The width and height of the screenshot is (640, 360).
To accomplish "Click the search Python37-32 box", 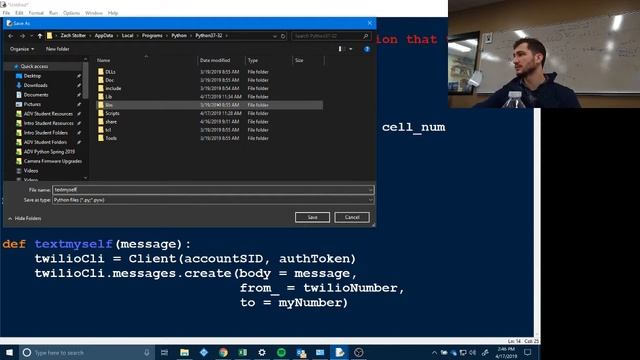I will pyautogui.click(x=331, y=36).
